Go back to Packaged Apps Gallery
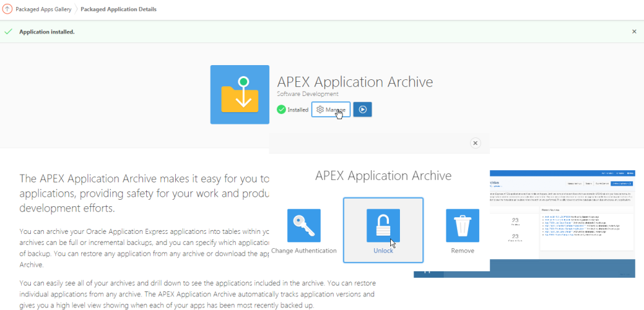Image resolution: width=644 pixels, height=310 pixels. [43, 9]
